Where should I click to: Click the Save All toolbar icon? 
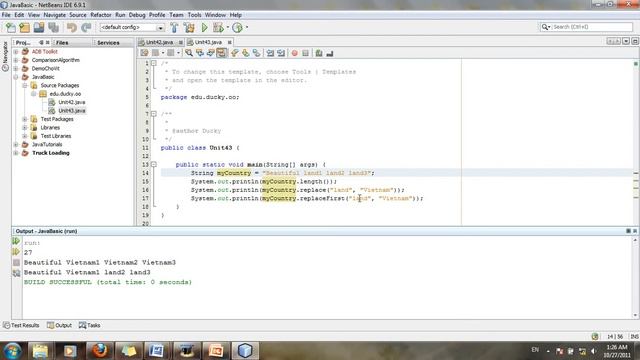pyautogui.click(x=53, y=27)
